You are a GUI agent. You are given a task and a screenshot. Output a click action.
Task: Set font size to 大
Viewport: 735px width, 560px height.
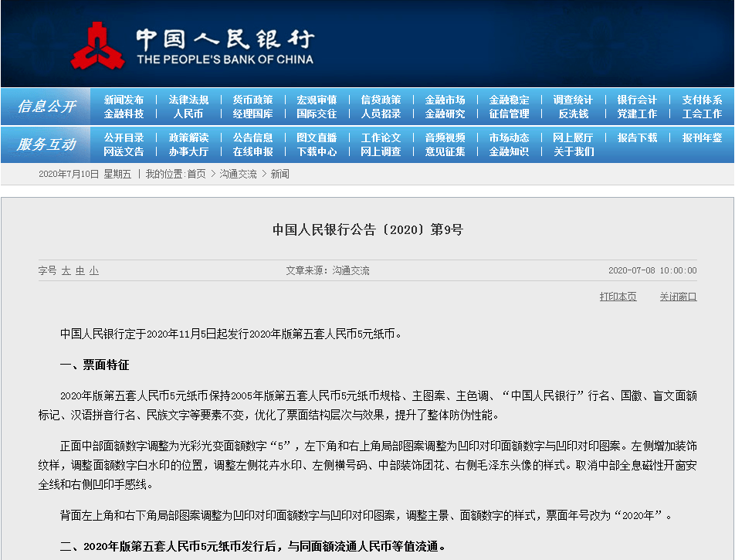[x=66, y=270]
